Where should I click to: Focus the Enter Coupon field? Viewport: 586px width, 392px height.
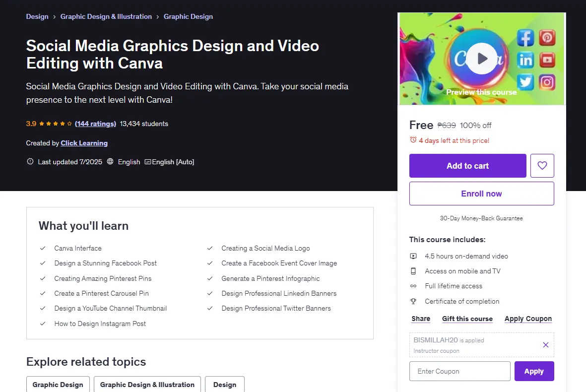[x=459, y=371]
